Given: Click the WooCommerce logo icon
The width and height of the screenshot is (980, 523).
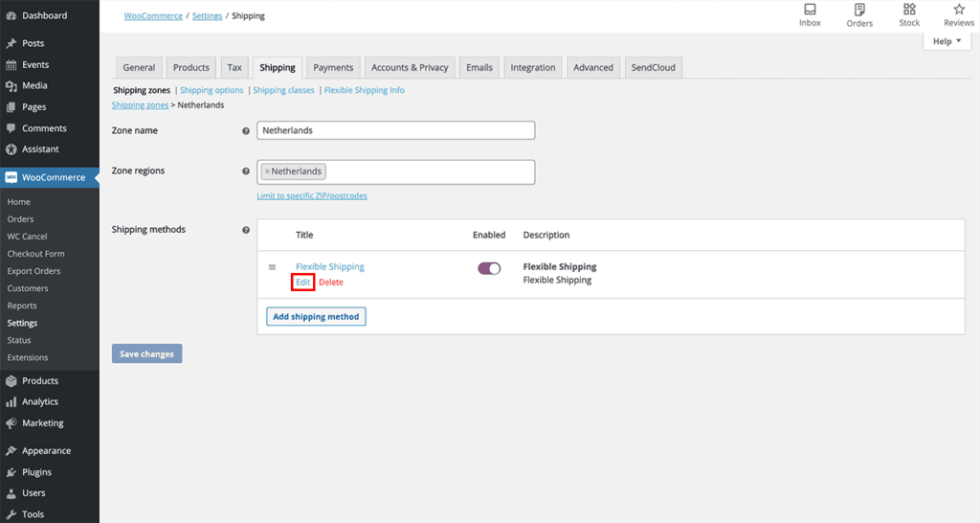Looking at the screenshot, I should (11, 177).
